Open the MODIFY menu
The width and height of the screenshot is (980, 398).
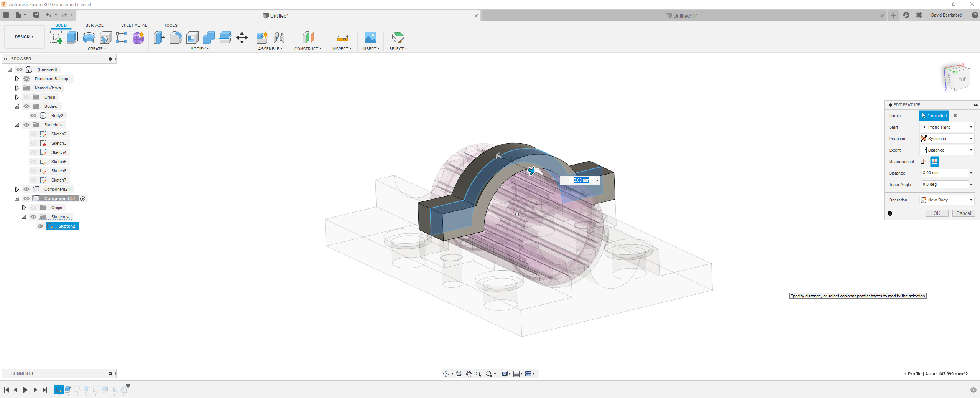[200, 49]
